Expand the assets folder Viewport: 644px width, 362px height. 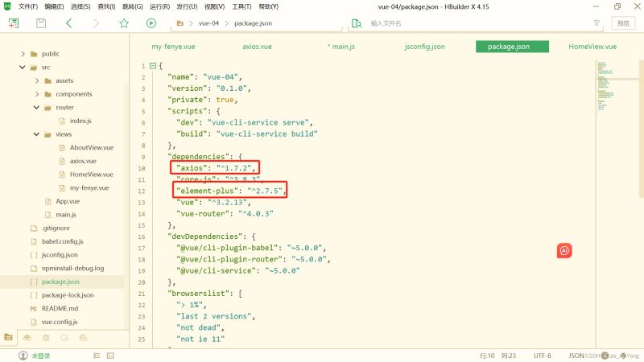click(x=37, y=80)
